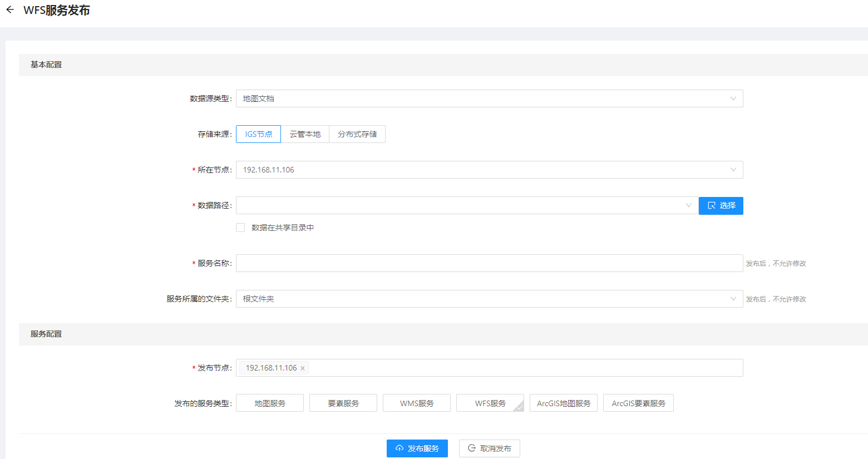Select the 云管本地 storage source
Viewport: 868px width, 459px height.
click(305, 134)
